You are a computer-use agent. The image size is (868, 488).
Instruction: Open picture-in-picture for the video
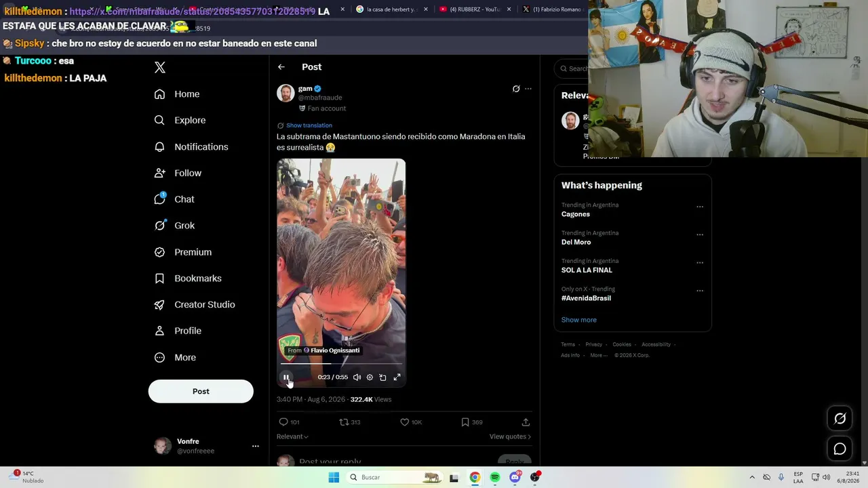(383, 378)
